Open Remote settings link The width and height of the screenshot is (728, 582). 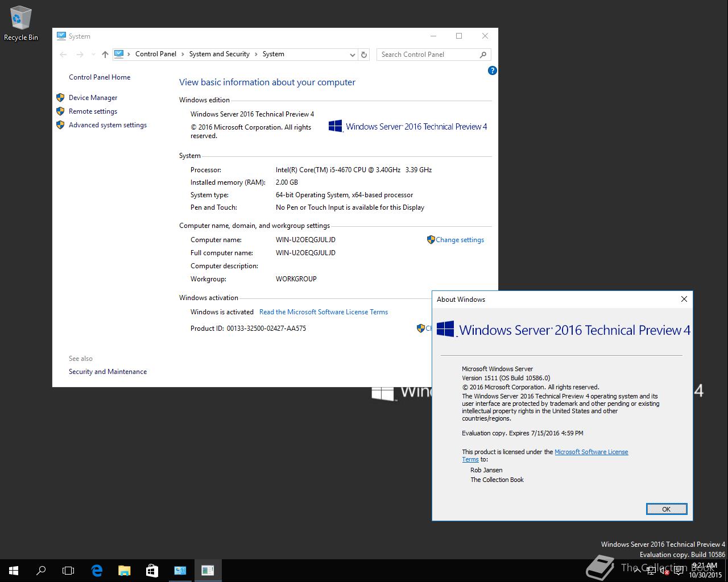click(93, 111)
